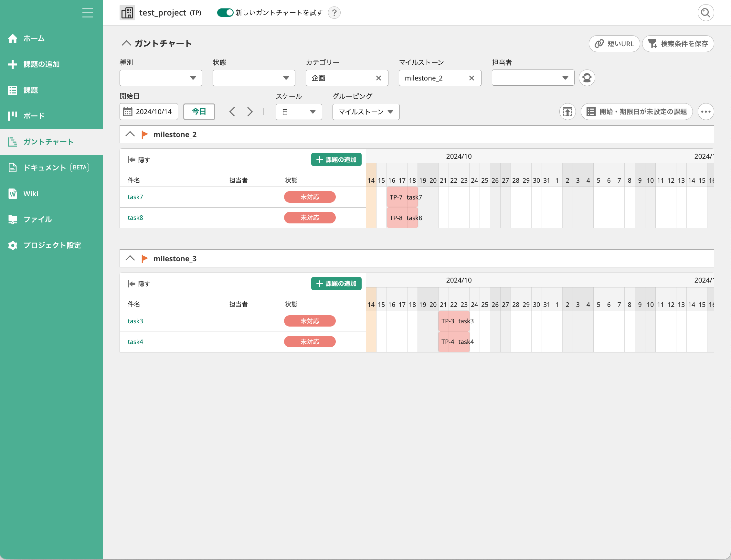Click the assign-to-me user icon
The image size is (731, 560).
tap(587, 78)
